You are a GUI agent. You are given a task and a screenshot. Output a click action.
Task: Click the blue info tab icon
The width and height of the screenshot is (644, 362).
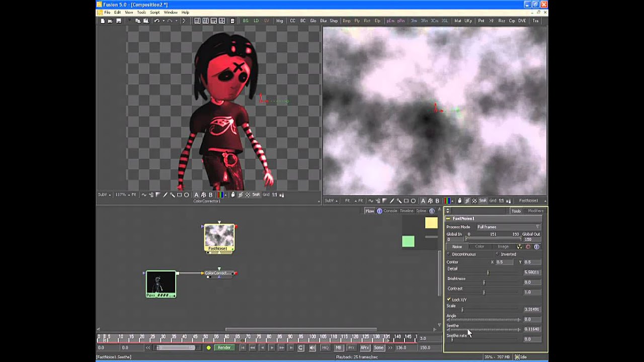pos(536,246)
